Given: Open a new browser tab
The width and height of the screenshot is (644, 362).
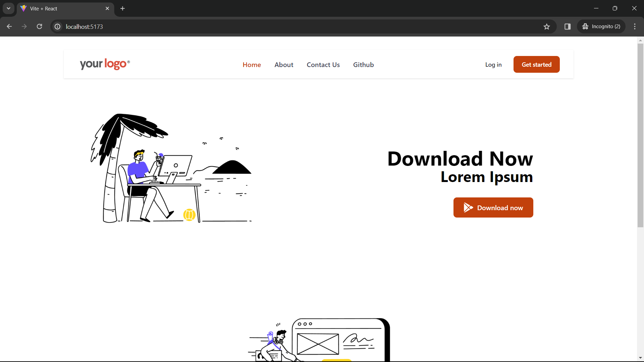Looking at the screenshot, I should (123, 8).
